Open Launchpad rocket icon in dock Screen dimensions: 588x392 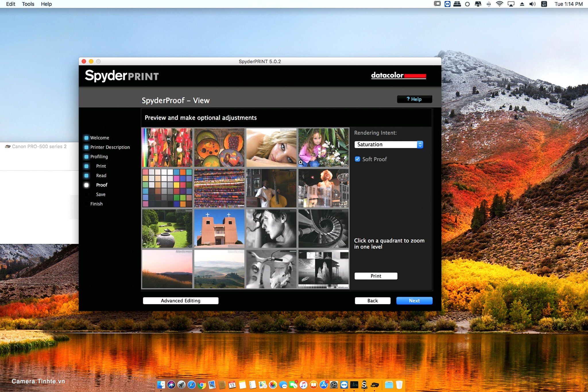pyautogui.click(x=181, y=385)
